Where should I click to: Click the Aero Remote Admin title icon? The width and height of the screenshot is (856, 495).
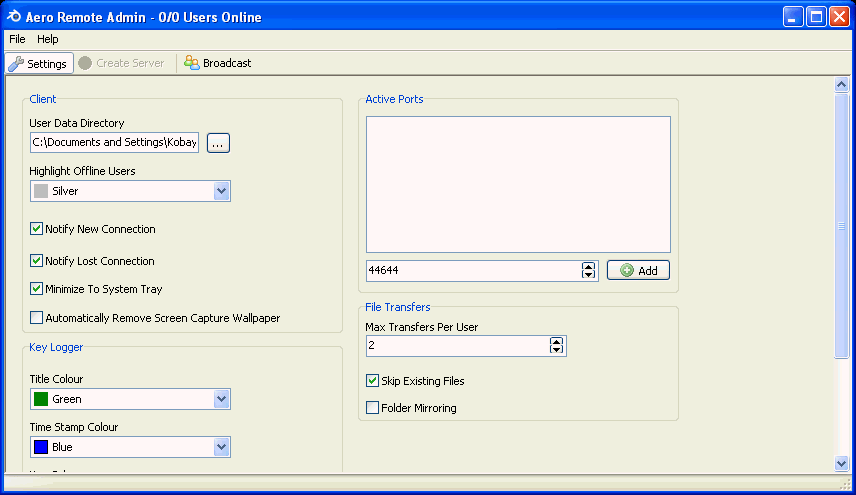[x=14, y=17]
